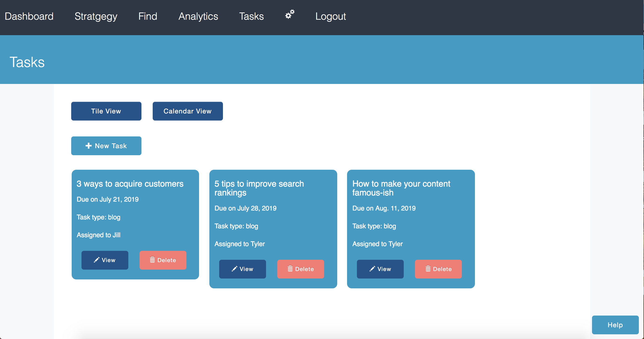Open Analytics from the top navigation

[198, 16]
